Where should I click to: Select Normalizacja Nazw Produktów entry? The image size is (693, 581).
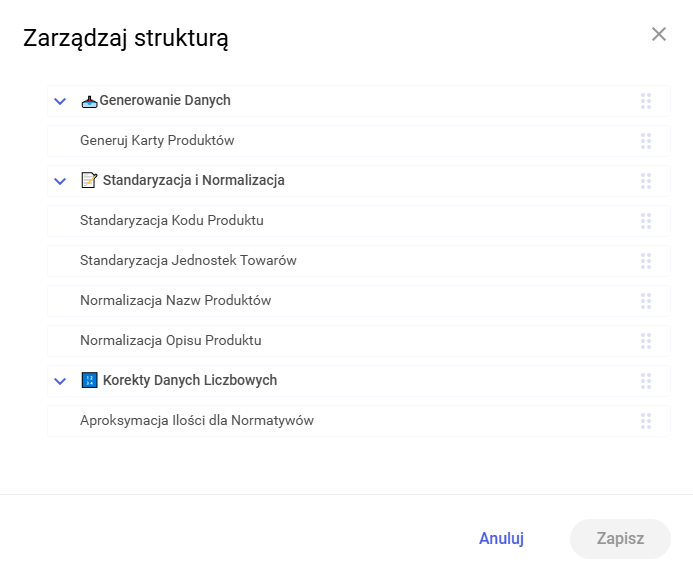click(175, 301)
